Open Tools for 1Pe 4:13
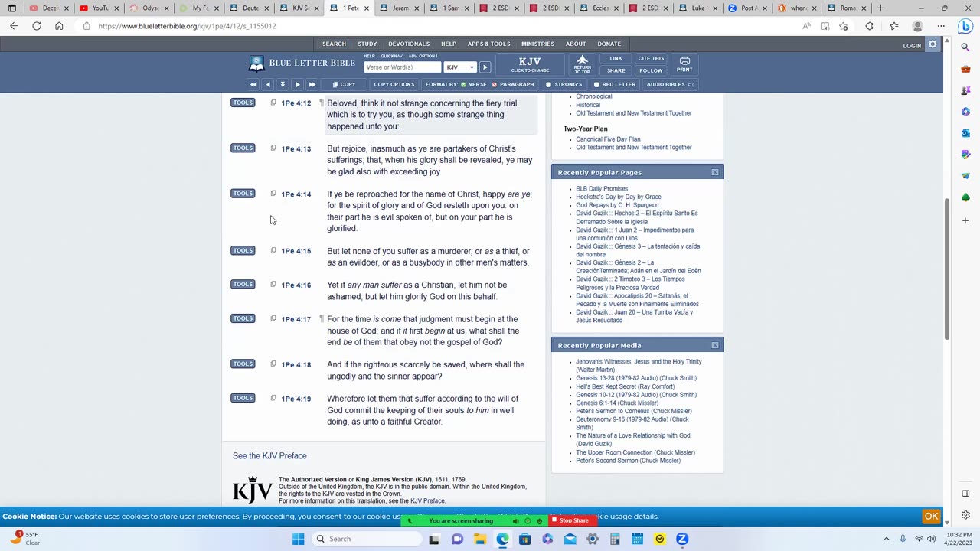Viewport: 980px width, 551px height. tap(243, 148)
